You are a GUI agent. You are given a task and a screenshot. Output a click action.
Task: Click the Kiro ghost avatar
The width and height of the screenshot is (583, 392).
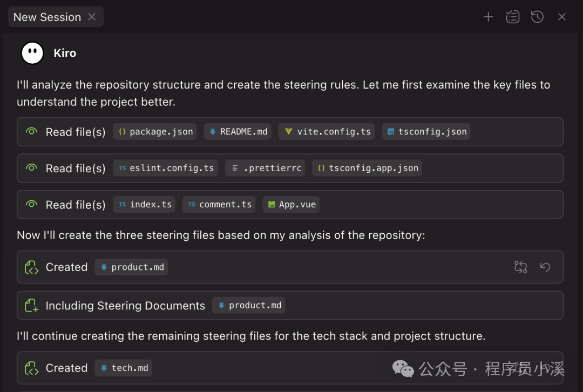[x=32, y=53]
